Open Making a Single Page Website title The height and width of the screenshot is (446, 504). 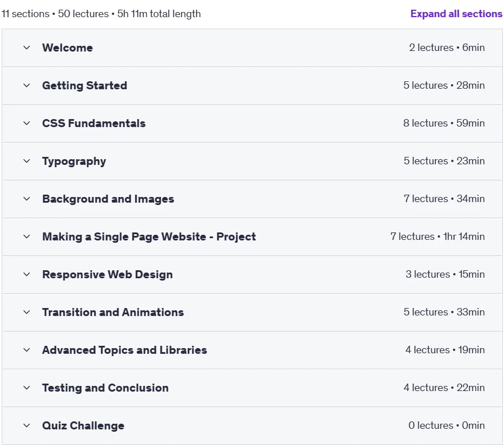[149, 237]
